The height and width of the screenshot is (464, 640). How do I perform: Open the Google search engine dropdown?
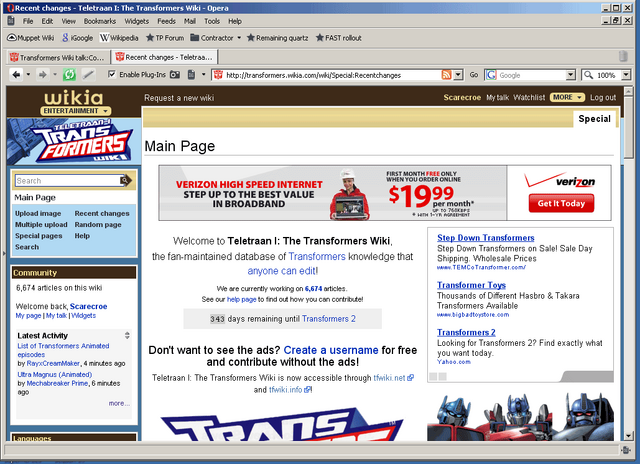pos(571,75)
